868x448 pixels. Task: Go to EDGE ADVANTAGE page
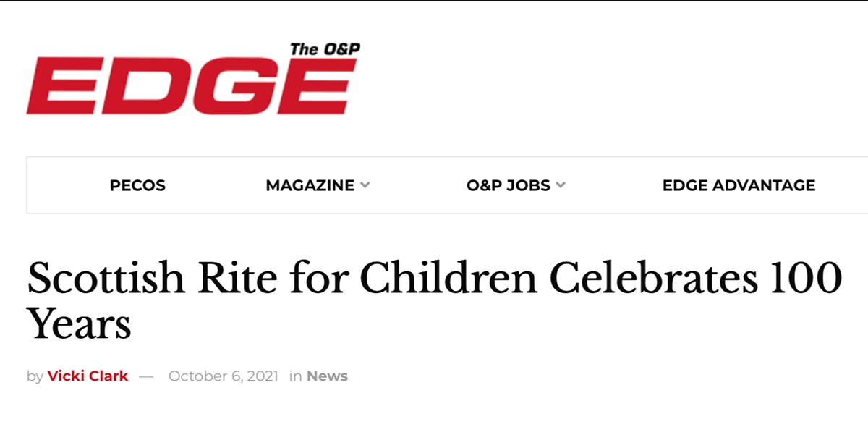click(x=739, y=185)
